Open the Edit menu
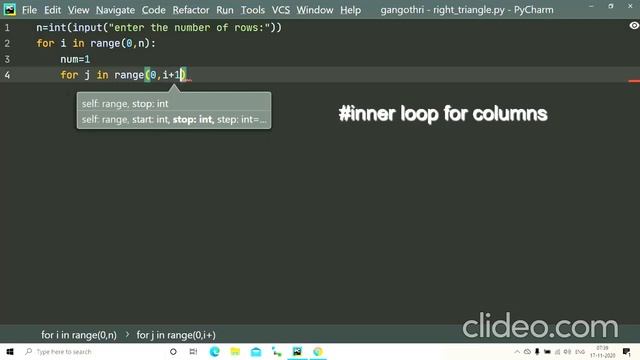This screenshot has width=640, height=360. pos(52,10)
